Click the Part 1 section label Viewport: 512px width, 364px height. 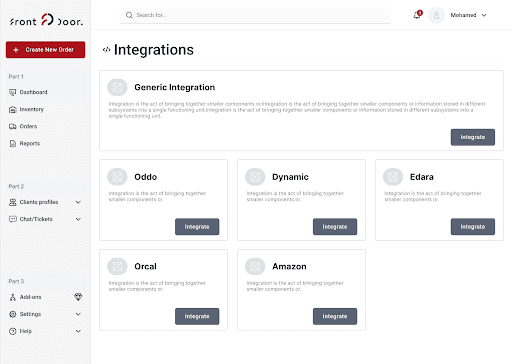(16, 77)
